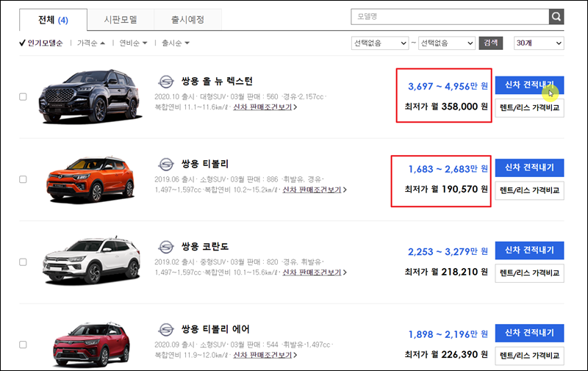Switch to the 시판모델 tab
The height and width of the screenshot is (371, 588).
coord(121,20)
